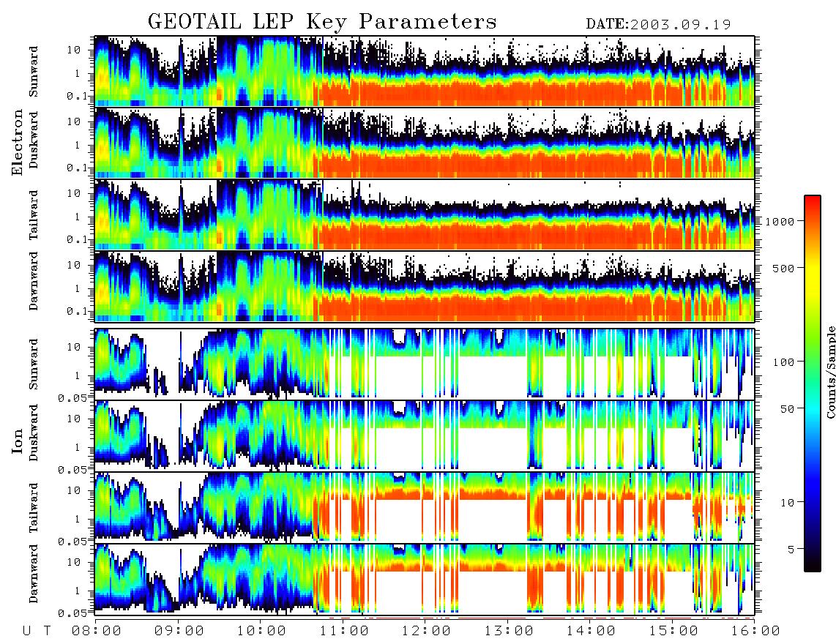Click the "08:00" time tick label
The width and height of the screenshot is (836, 644).
tap(97, 631)
